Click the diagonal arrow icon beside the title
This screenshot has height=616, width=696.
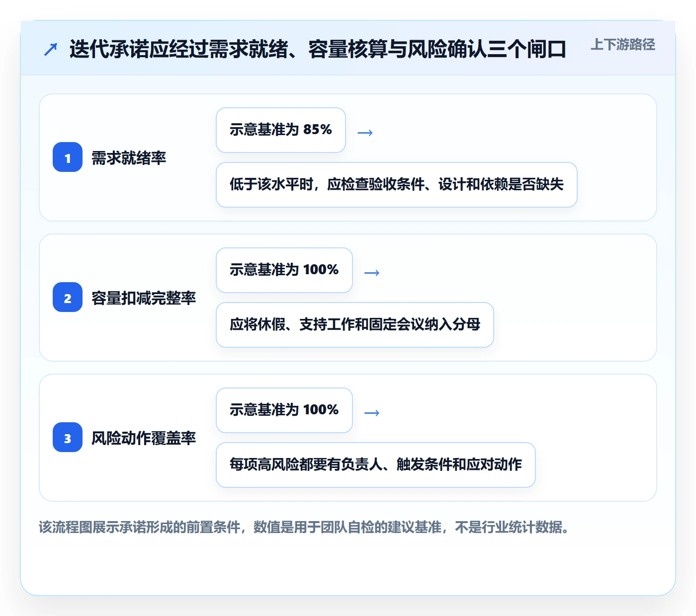point(51,49)
